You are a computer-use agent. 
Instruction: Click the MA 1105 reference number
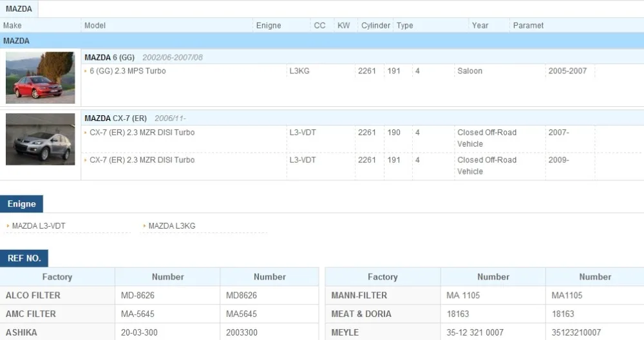tap(463, 295)
